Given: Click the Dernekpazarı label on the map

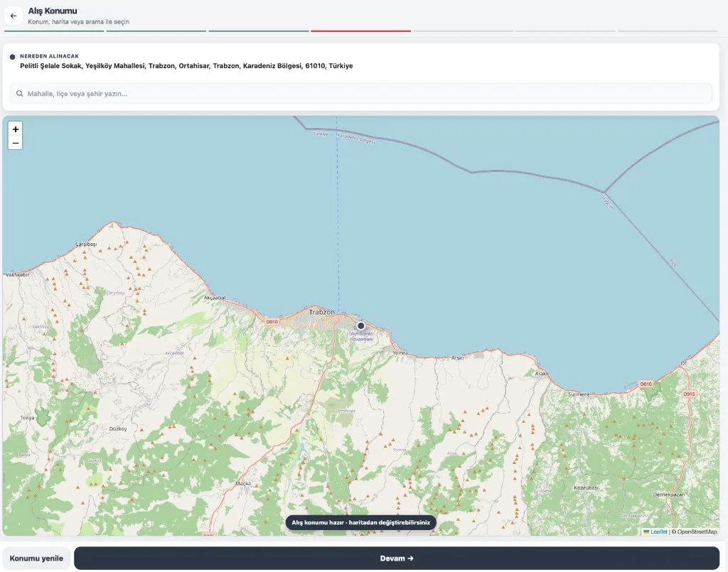Looking at the screenshot, I should coord(669,495).
